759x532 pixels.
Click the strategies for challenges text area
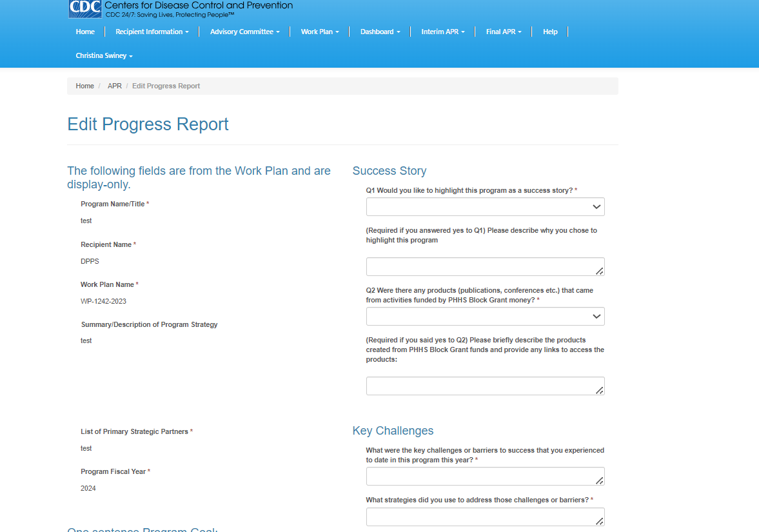coord(485,517)
